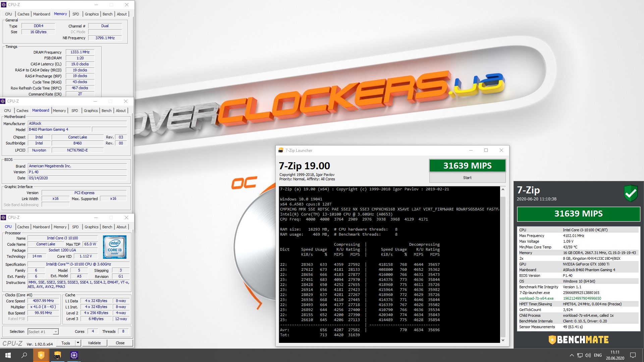644x362 pixels.
Task: Open Socket #1 selection dropdown
Action: pos(43,331)
